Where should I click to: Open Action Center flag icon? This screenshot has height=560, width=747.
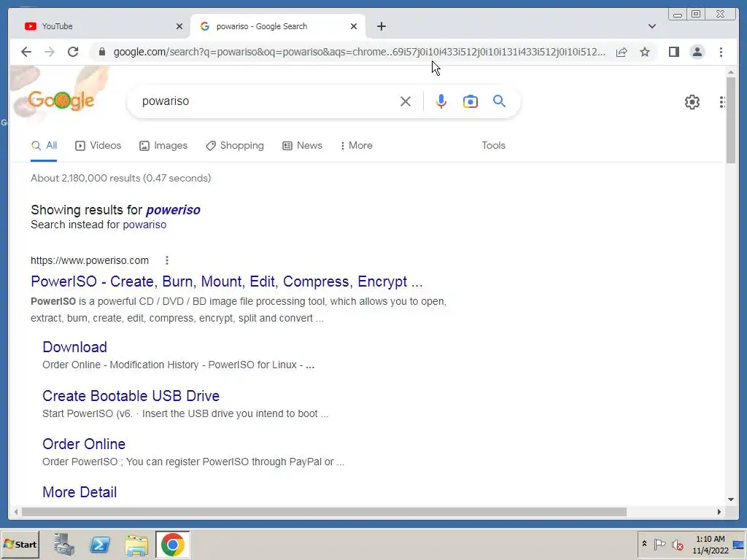tap(659, 544)
